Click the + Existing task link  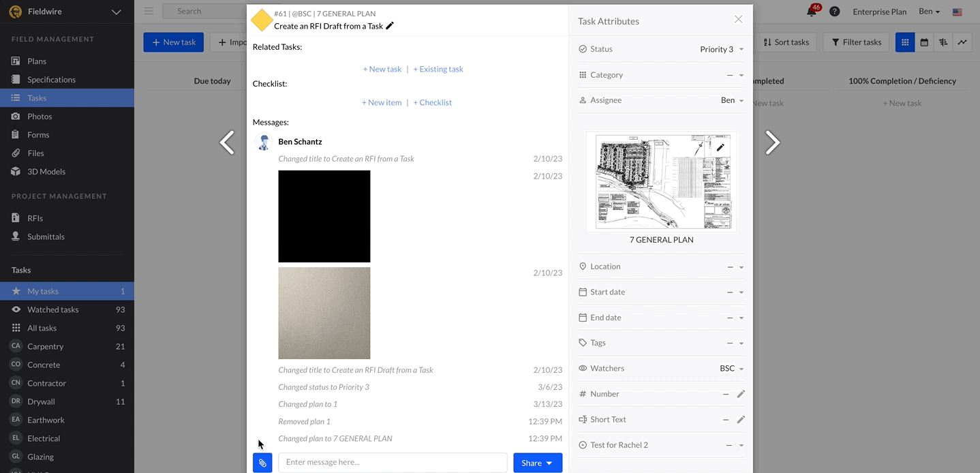pos(438,69)
